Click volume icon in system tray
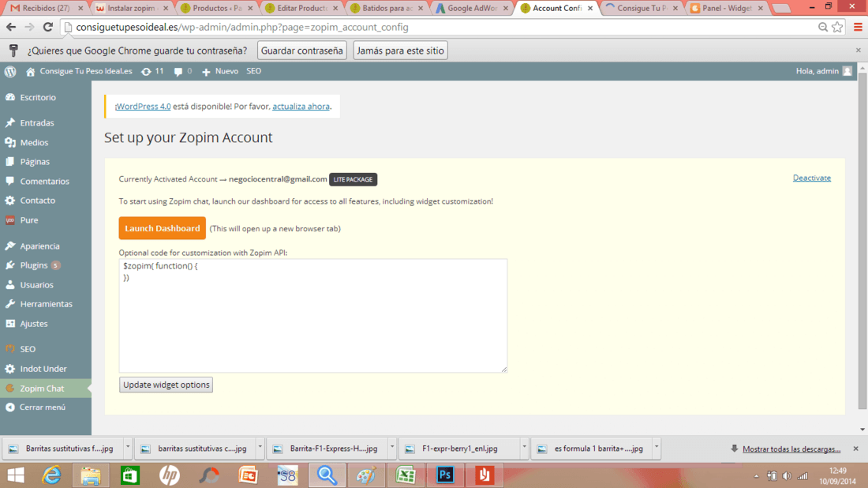Viewport: 868px width, 488px height. pyautogui.click(x=787, y=476)
